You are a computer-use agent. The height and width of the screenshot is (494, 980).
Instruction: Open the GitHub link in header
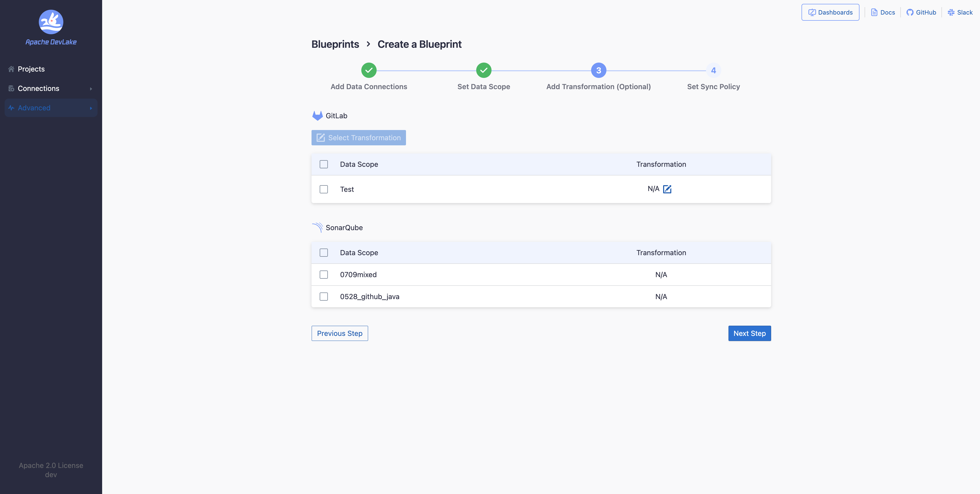pos(921,12)
